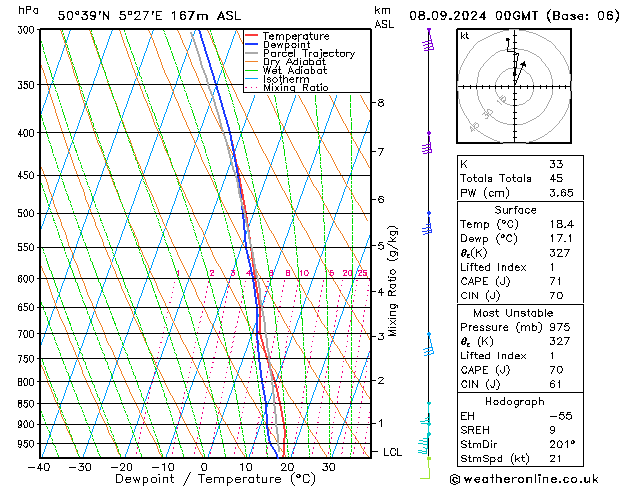Click the Most Unstable CAPE value 70
This screenshot has height=486, width=629.
coord(556,370)
